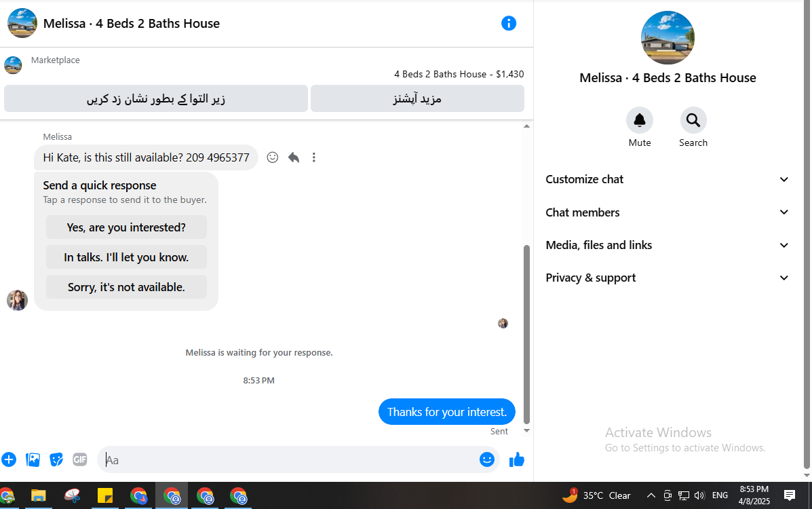Open more actions with the blue plus icon
The image size is (812, 509).
tap(9, 459)
